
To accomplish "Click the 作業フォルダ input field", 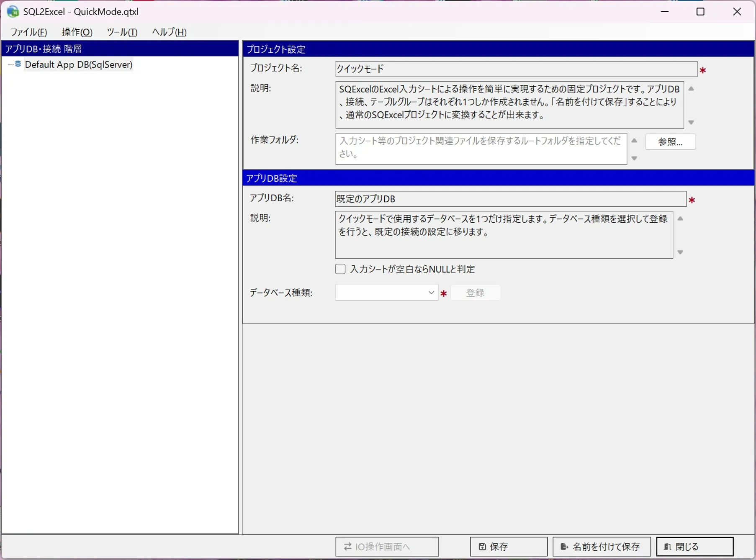I will coord(481,149).
